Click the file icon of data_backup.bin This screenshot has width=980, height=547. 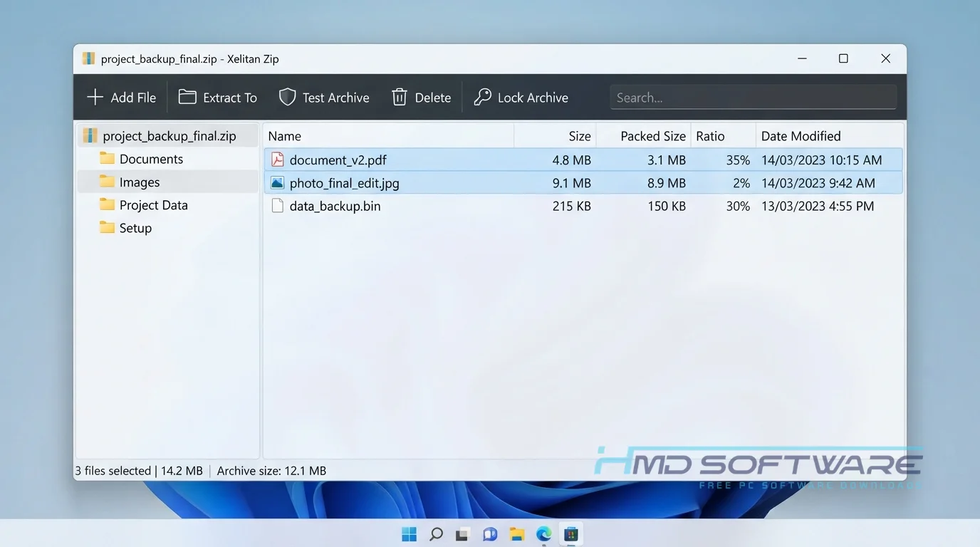tap(277, 206)
